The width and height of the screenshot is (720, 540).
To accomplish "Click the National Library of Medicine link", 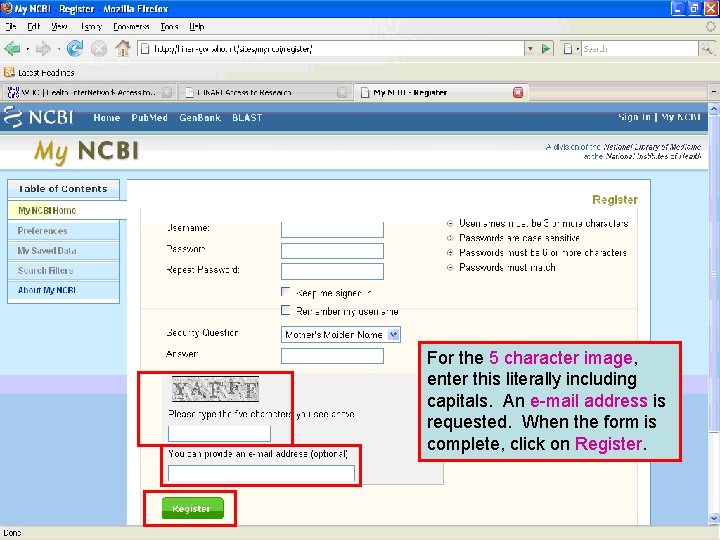I will [652, 147].
